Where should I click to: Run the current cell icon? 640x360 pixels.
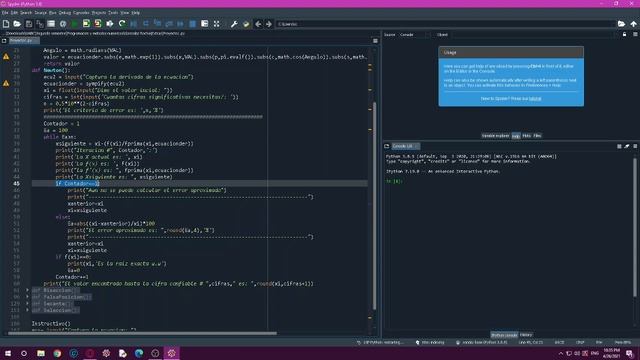[x=86, y=24]
